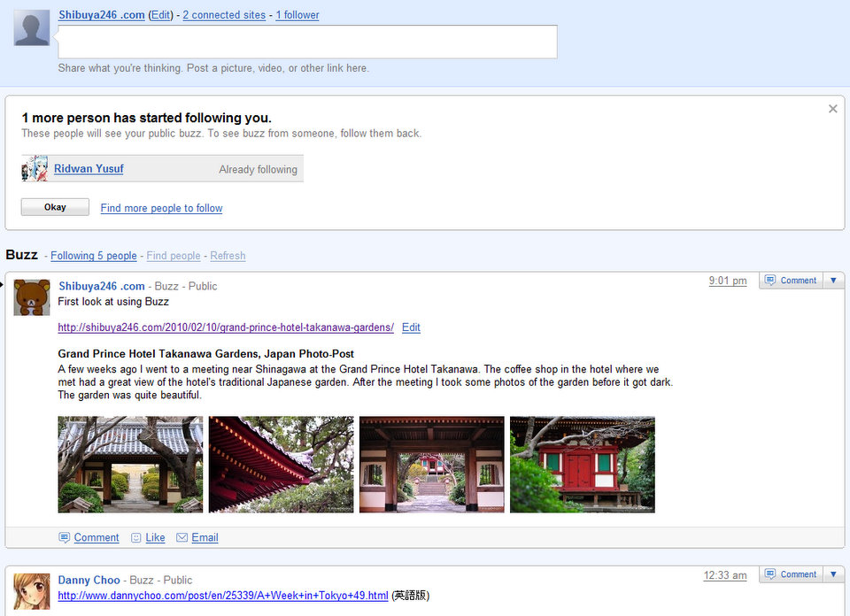This screenshot has height=616, width=850.
Task: Open Find more people to follow link
Action: click(x=161, y=208)
